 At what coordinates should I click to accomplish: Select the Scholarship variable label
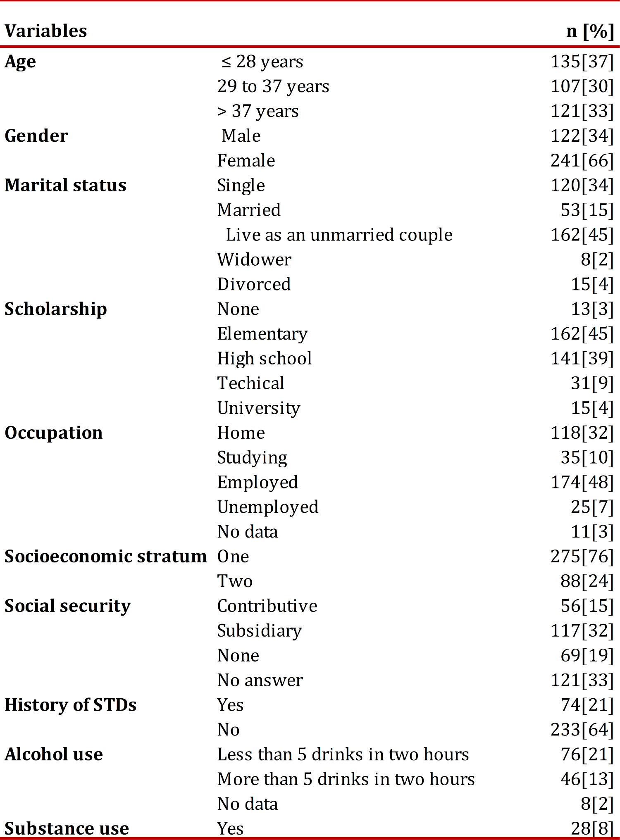pos(56,309)
